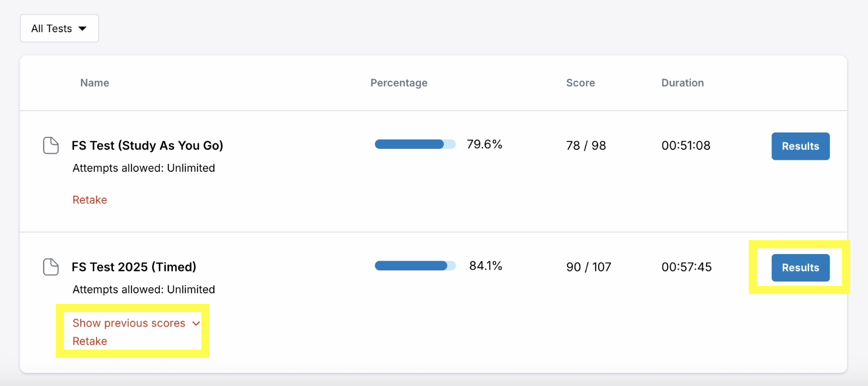Click the document icon for FS Test 2025 (Timed)
Image resolution: width=868 pixels, height=386 pixels.
tap(51, 267)
